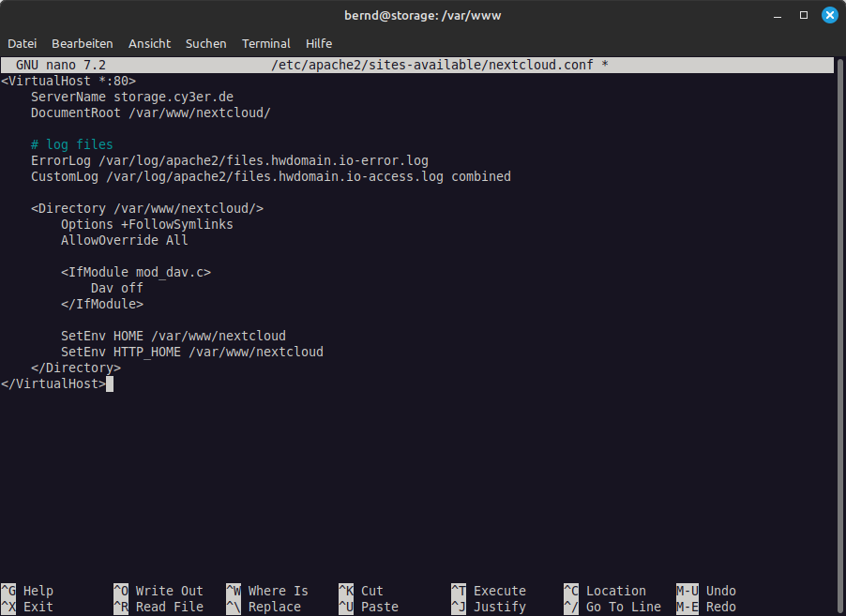Click on DocumentRoot /var/www/nextcloud/ line

click(x=150, y=113)
